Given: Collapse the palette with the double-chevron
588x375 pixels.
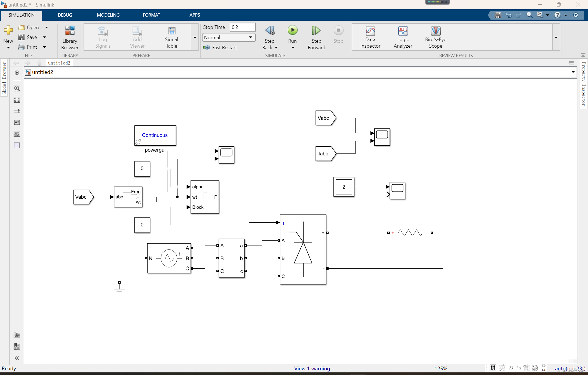Looking at the screenshot, I should click(x=17, y=358).
